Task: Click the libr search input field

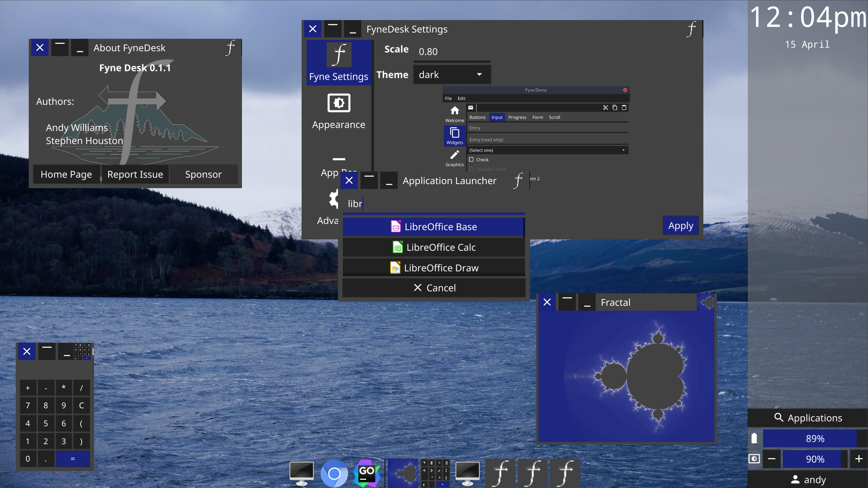Action: pyautogui.click(x=433, y=203)
